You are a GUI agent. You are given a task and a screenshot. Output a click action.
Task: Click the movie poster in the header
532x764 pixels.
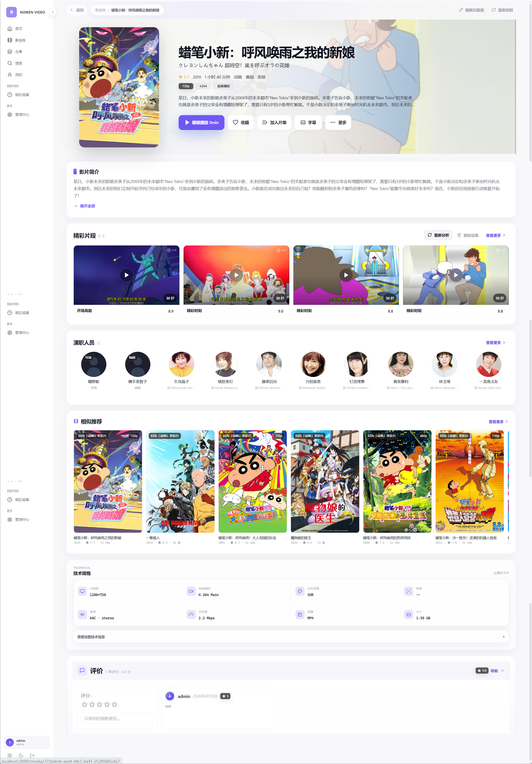coord(119,87)
